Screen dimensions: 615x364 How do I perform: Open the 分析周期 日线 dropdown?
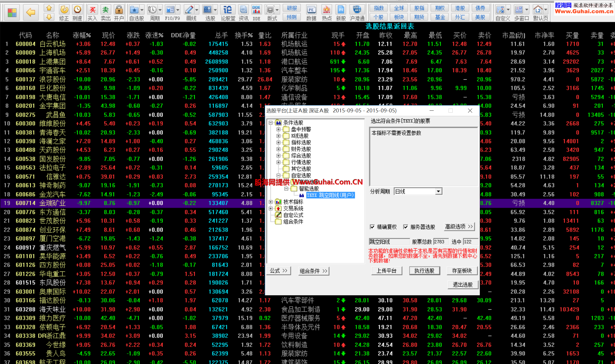[438, 191]
